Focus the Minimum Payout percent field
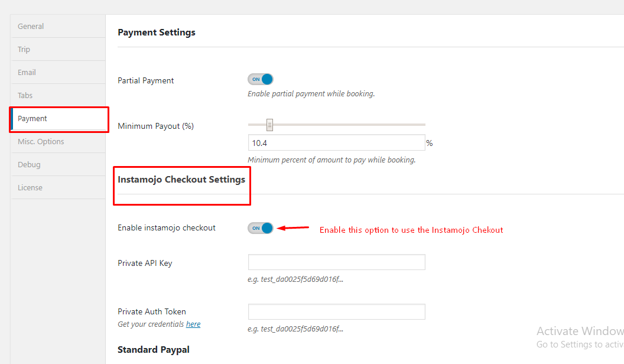The height and width of the screenshot is (364, 624). pyautogui.click(x=336, y=143)
